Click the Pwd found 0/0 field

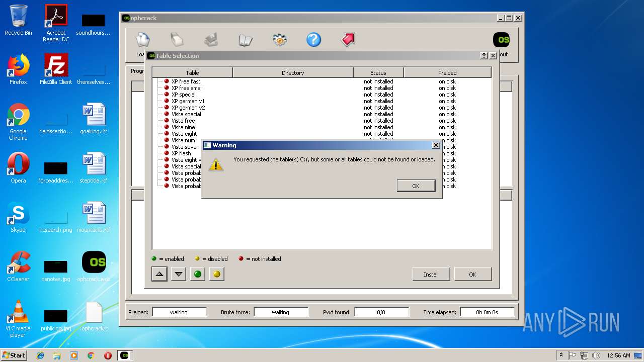[381, 312]
